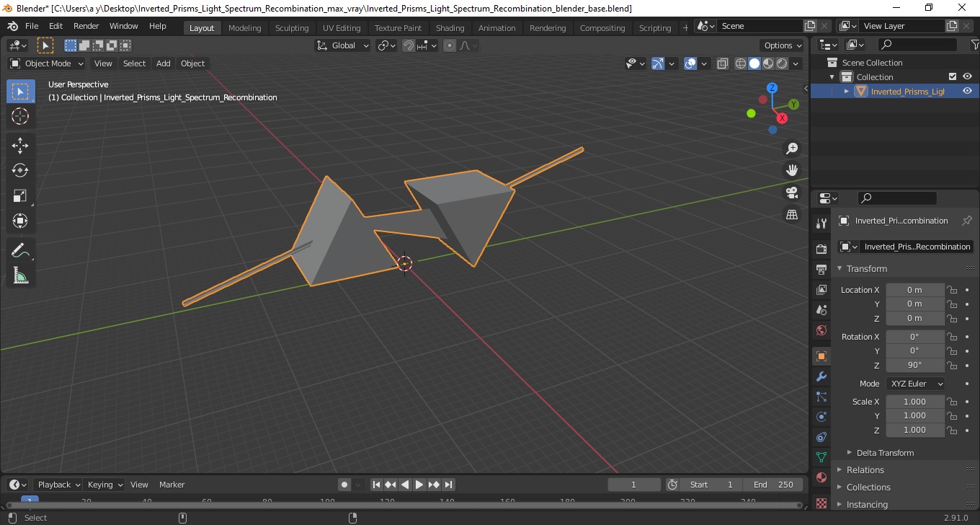This screenshot has height=525, width=980.
Task: Toggle proportional editing button
Action: click(450, 45)
